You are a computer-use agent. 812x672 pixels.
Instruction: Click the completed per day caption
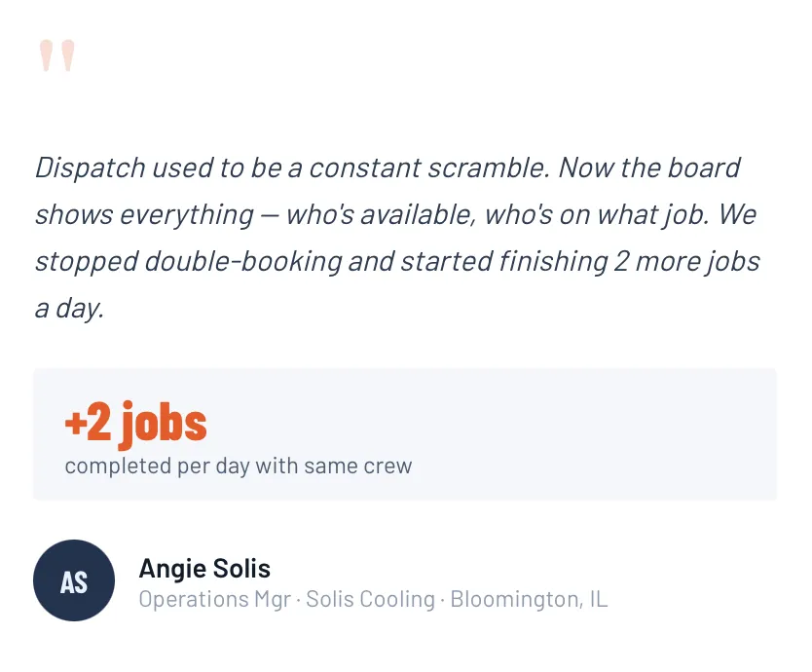[x=156, y=467]
